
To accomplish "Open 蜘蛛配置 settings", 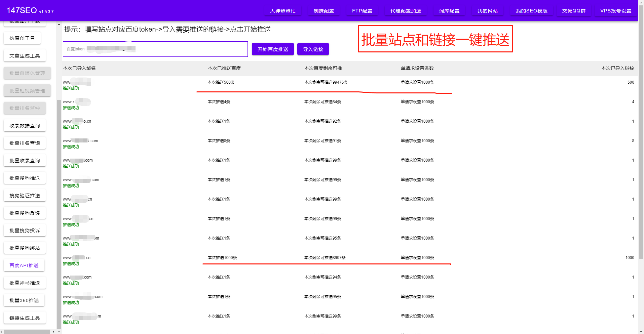I will click(x=324, y=11).
